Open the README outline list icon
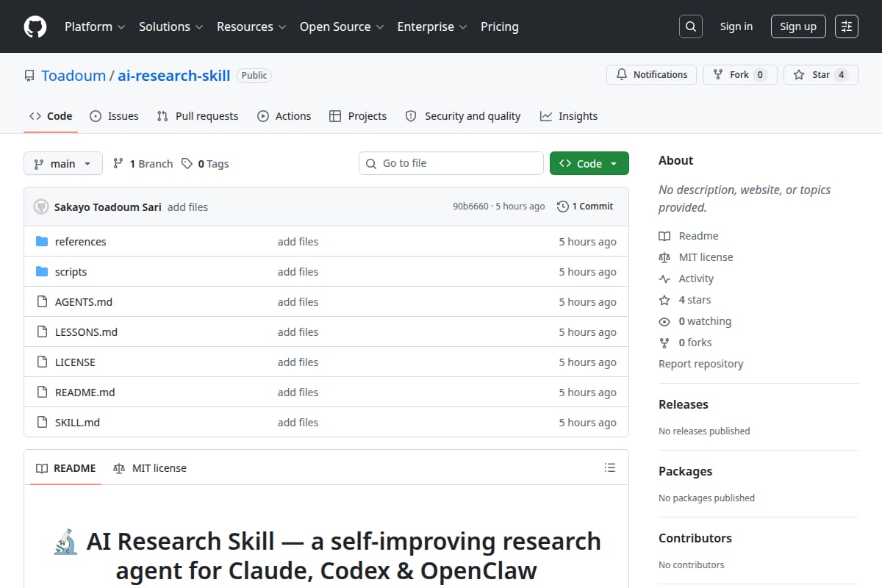The image size is (882, 588). (x=609, y=467)
